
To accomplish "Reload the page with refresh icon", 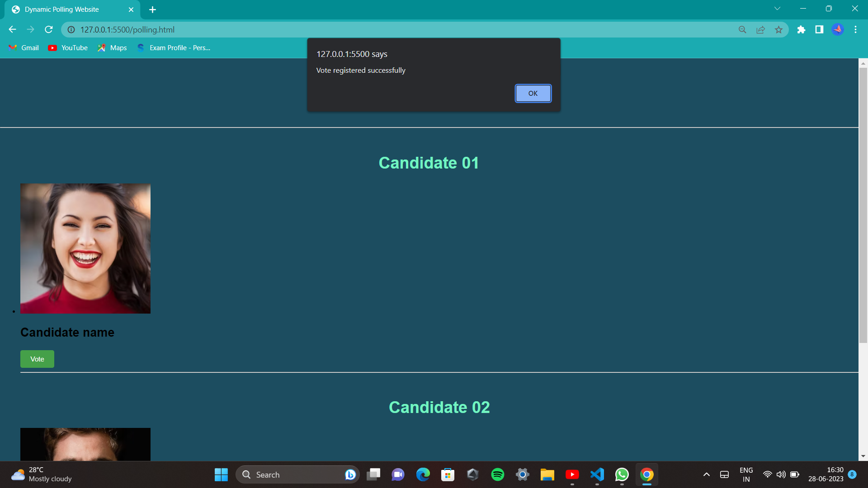I will click(x=49, y=29).
